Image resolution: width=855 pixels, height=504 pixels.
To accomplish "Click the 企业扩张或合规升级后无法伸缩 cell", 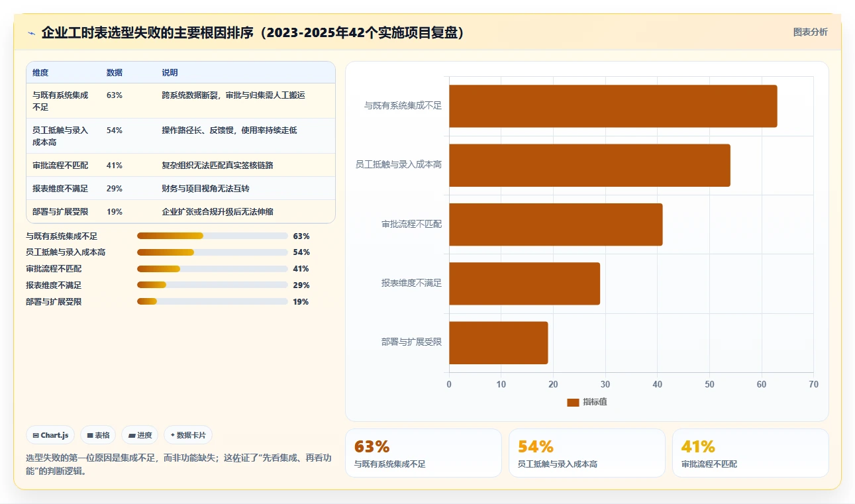I will pos(218,212).
